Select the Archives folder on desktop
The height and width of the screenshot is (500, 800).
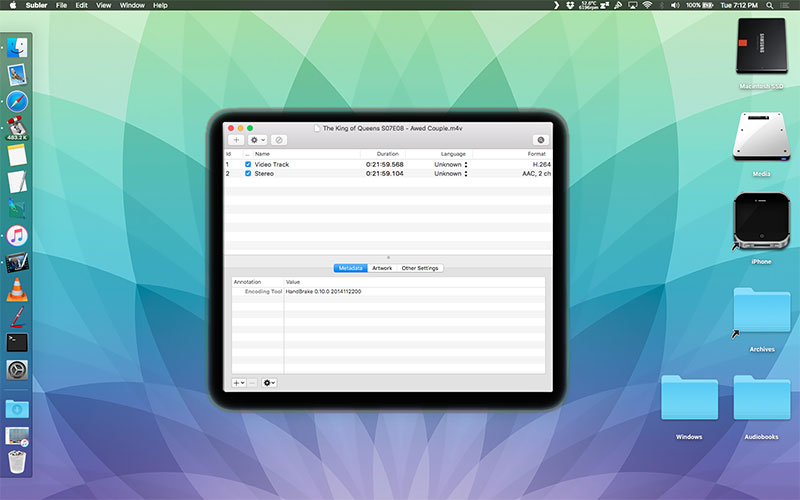762,310
